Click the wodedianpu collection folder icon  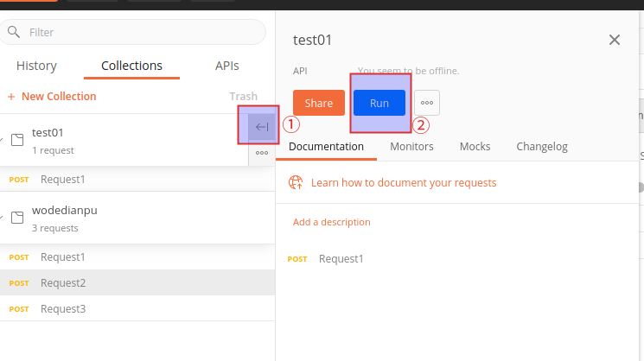(x=17, y=218)
